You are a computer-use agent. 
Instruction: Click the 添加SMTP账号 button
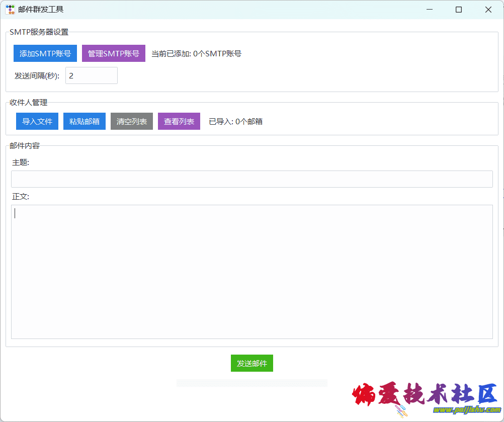45,53
